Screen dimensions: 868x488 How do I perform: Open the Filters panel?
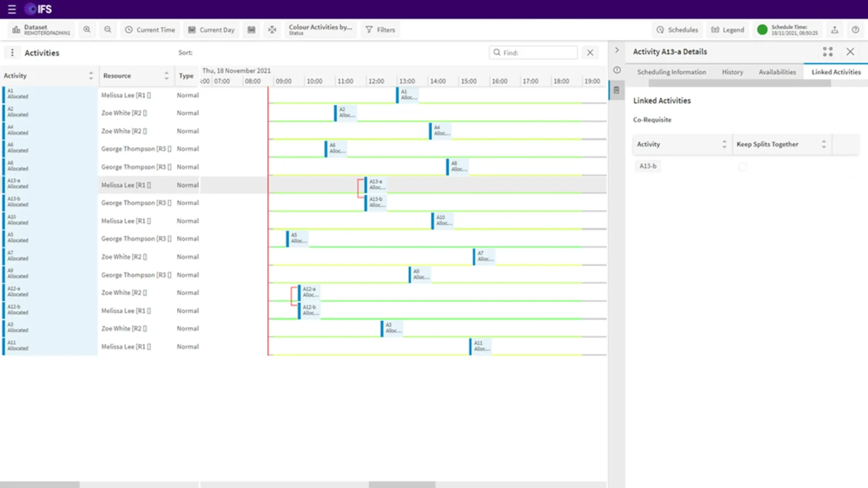click(x=380, y=30)
